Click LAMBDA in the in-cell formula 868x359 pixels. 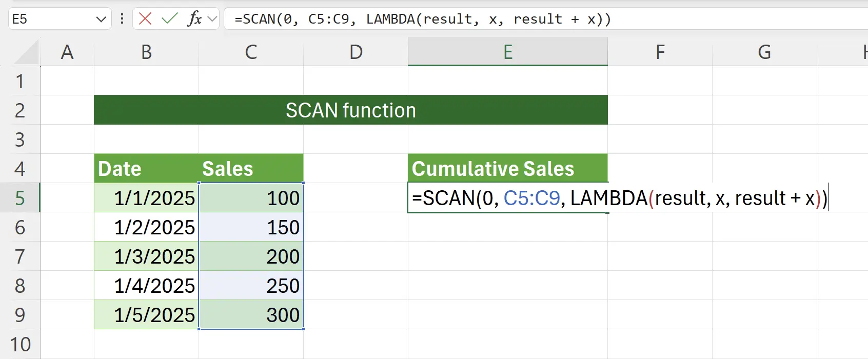tap(609, 198)
